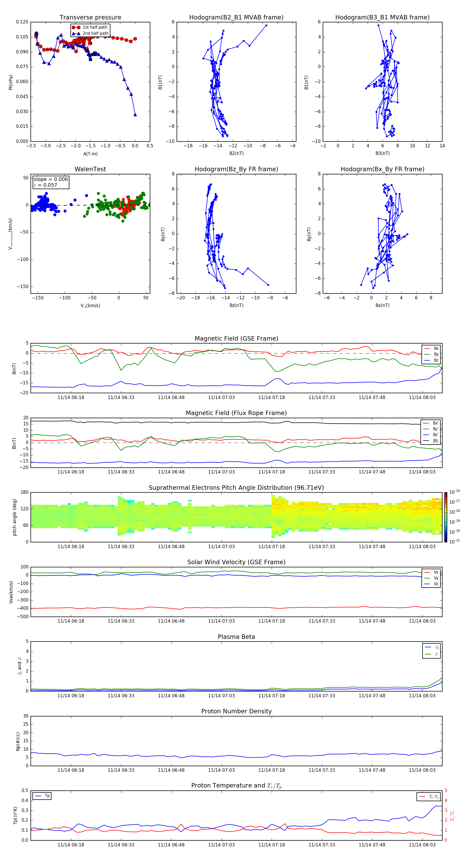Click the "Vsw(km/s)" y-axis label
Screen dimensions: 473x868
click(x=11, y=592)
